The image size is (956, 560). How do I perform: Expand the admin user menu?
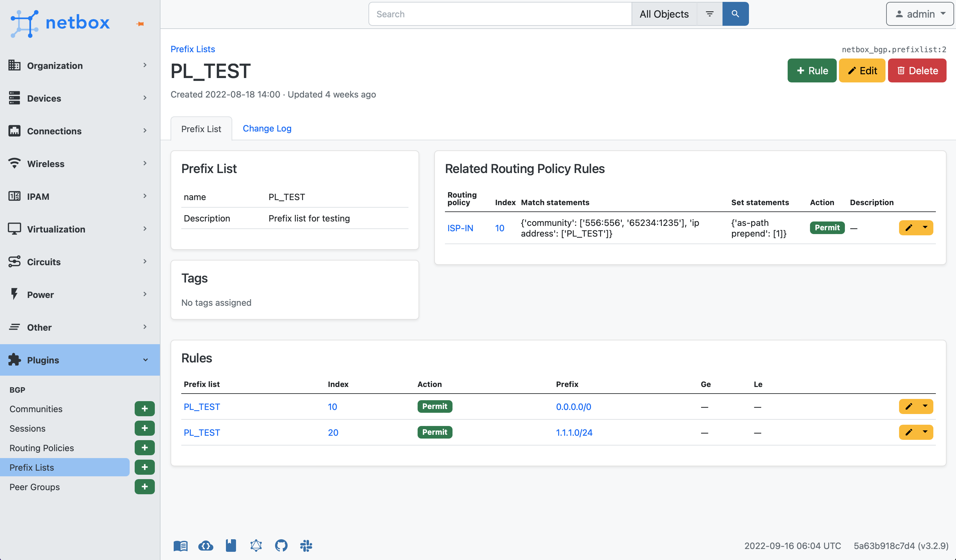coord(919,14)
